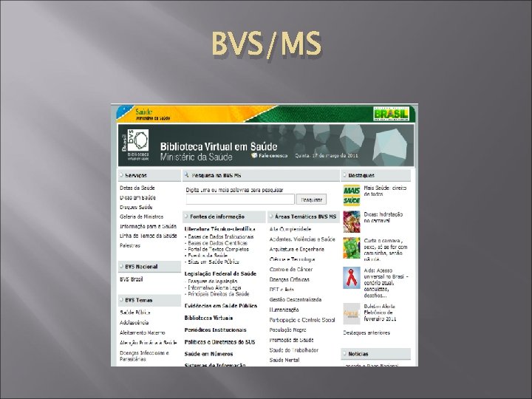Open Políticas e Diretrizes do SUS
This screenshot has width=532, height=399.
point(219,342)
